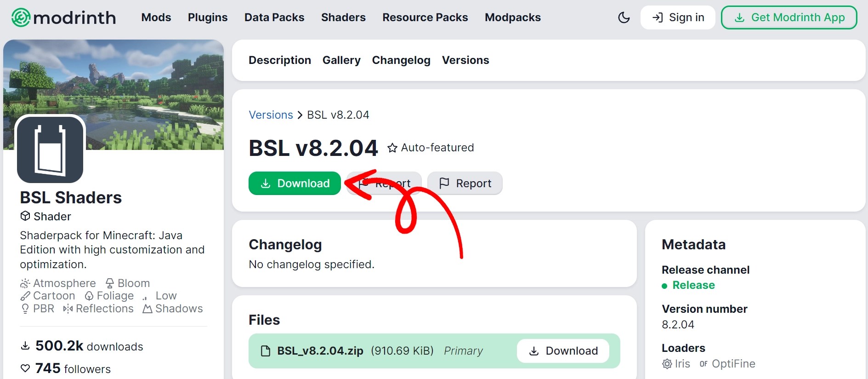Click Get Modrinth App button
The height and width of the screenshot is (379, 868).
tap(789, 17)
